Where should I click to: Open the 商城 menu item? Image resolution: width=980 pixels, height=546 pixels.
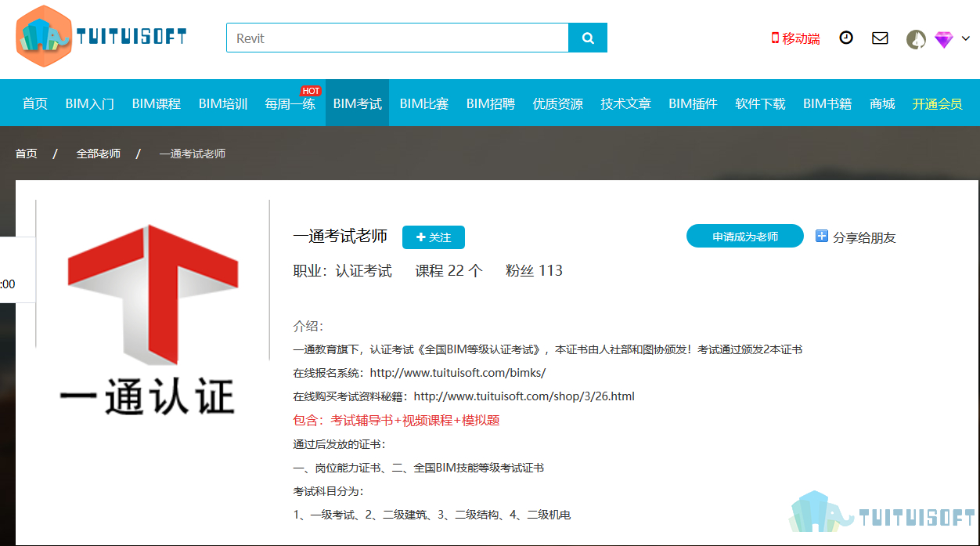[x=882, y=103]
